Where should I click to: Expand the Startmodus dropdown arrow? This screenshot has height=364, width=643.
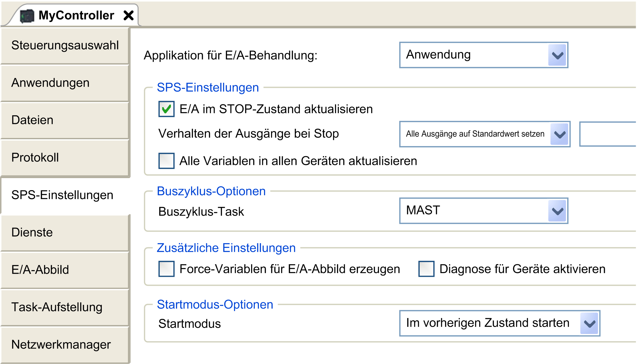tap(589, 323)
